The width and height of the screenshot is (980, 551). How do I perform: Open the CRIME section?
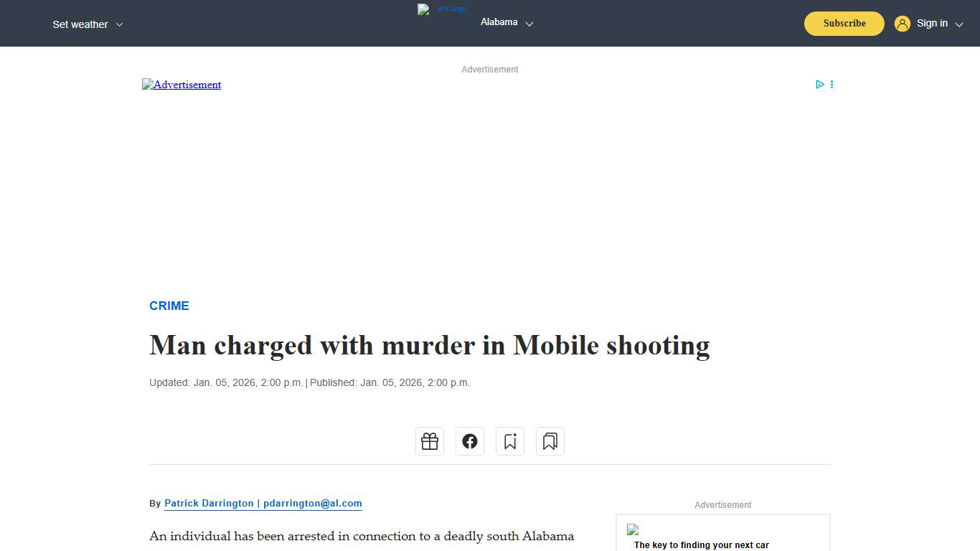[169, 306]
